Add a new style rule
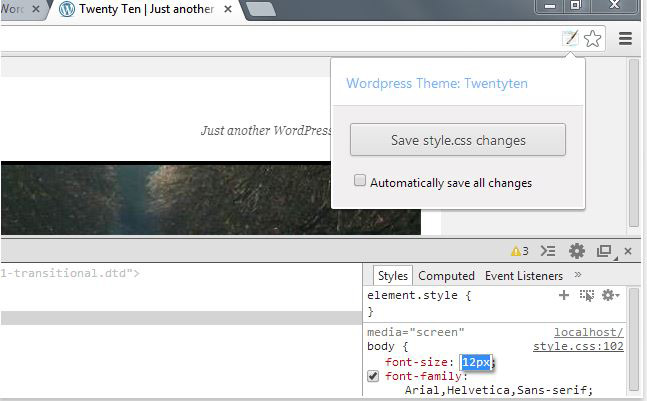The height and width of the screenshot is (401, 647). [x=564, y=295]
